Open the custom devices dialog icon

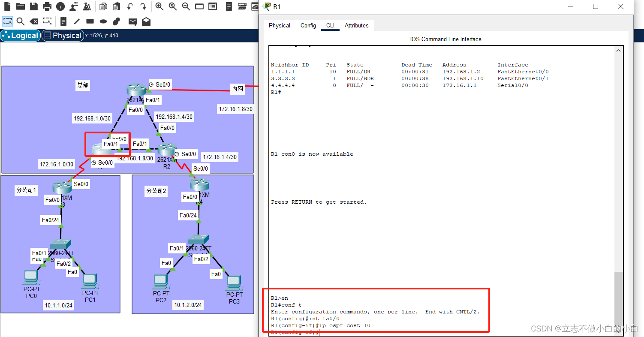(x=212, y=6)
